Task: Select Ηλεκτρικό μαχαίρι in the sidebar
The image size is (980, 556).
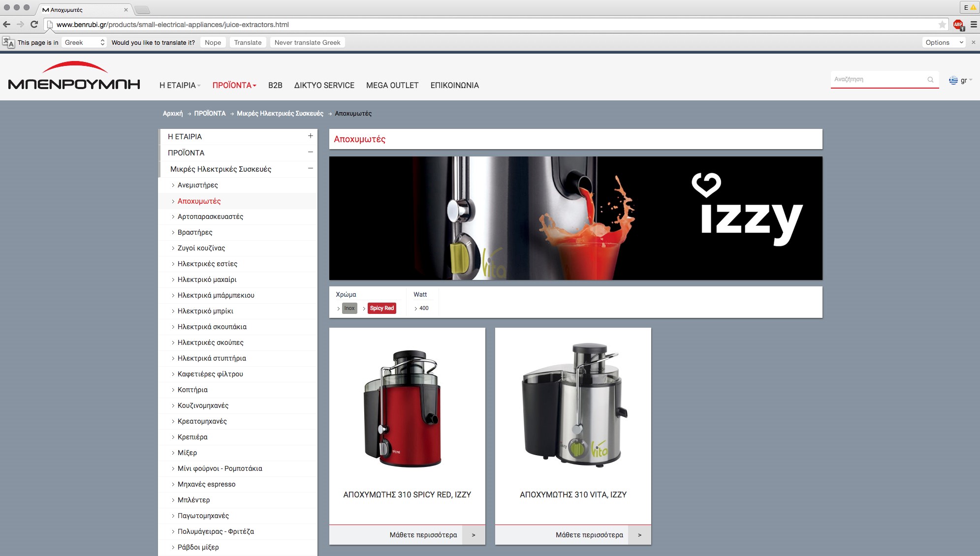Action: pyautogui.click(x=207, y=279)
